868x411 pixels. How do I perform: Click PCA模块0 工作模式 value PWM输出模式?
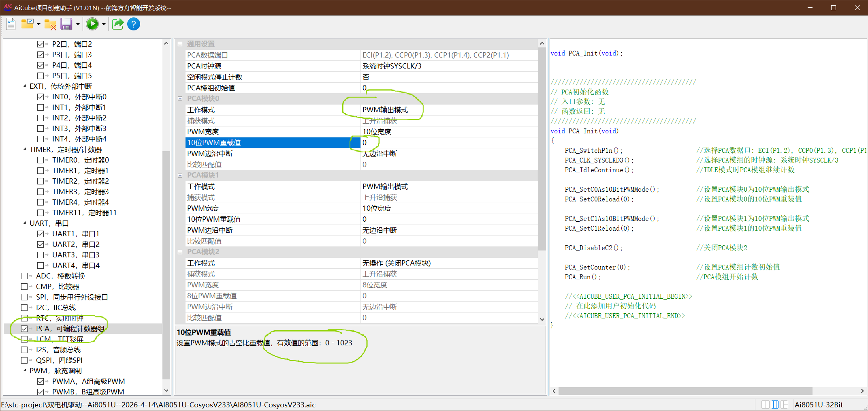[449, 110]
